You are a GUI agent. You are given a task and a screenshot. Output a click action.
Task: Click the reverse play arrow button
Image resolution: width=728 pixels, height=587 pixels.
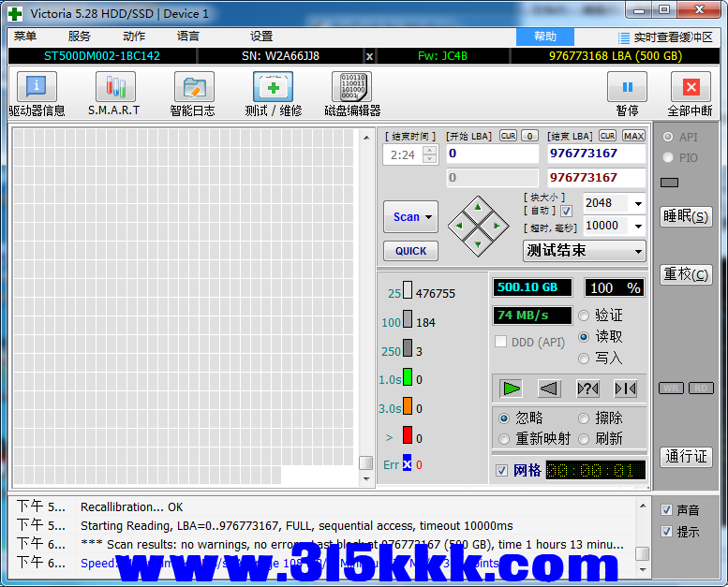[x=549, y=388]
